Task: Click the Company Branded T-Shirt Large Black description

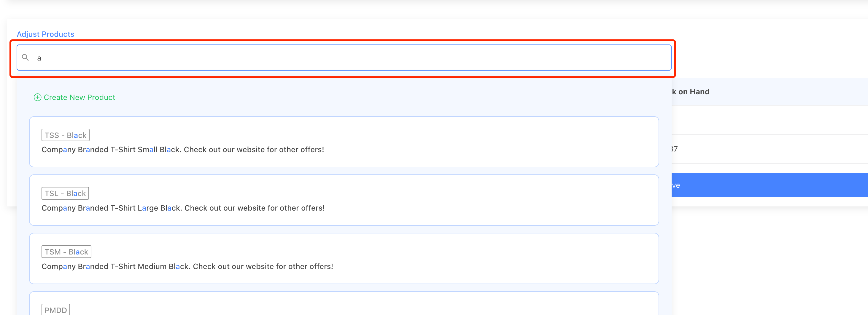Action: click(x=183, y=208)
